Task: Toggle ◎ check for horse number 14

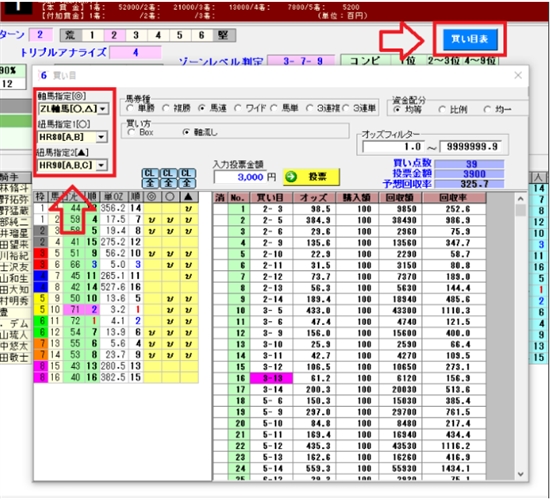Action: 152,355
